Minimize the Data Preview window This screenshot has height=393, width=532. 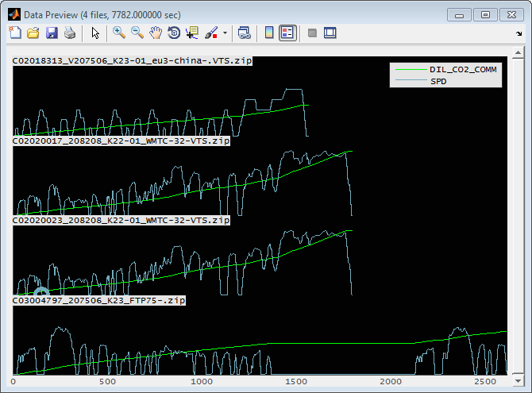click(x=459, y=15)
